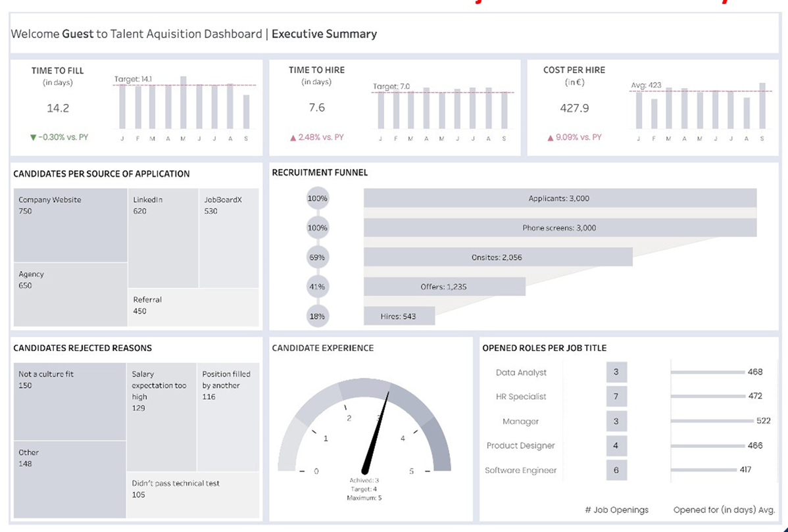Click the Executive Summary heading
Image resolution: width=788 pixels, height=532 pixels.
coord(324,34)
